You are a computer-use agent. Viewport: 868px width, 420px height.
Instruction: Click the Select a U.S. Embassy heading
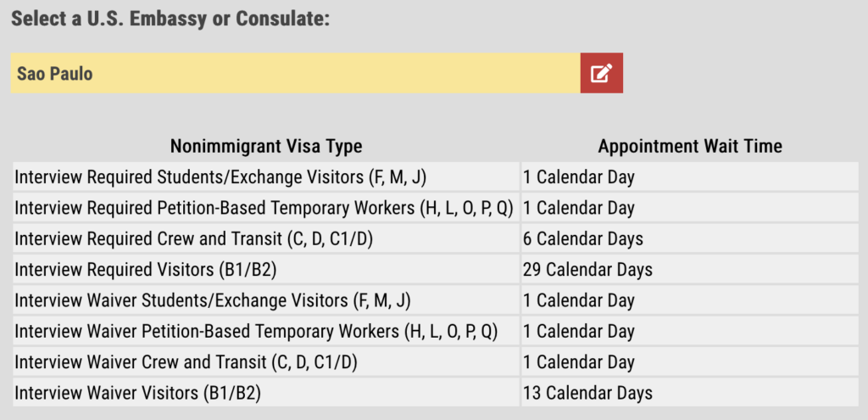click(170, 19)
